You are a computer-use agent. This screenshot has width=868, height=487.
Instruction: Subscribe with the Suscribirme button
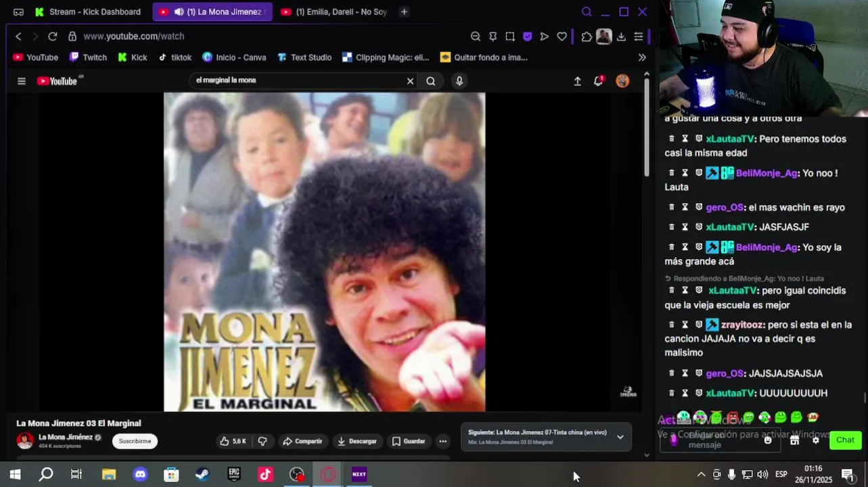click(135, 441)
